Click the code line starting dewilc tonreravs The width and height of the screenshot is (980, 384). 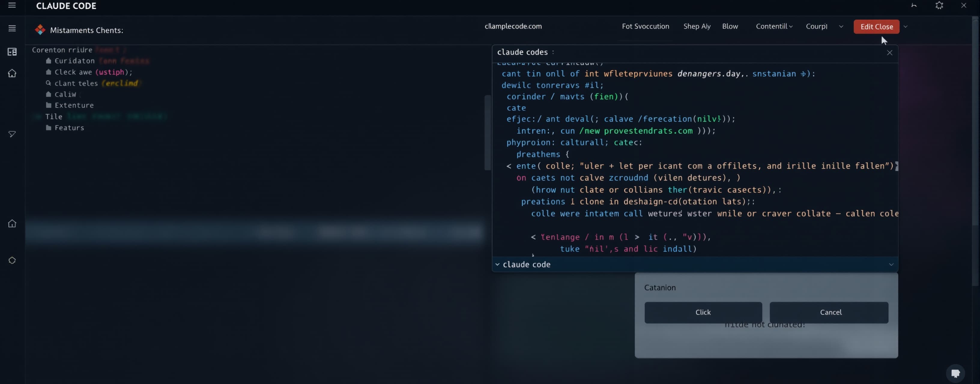pos(552,85)
